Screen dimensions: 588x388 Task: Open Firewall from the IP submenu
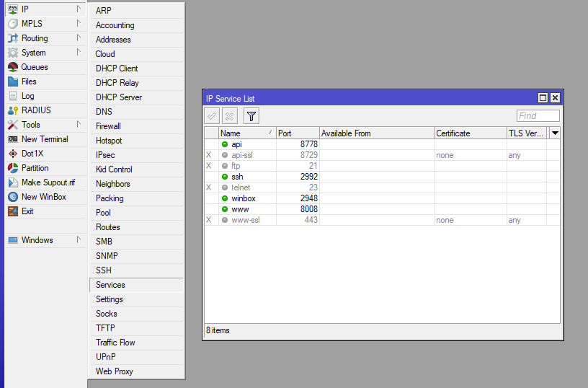pyautogui.click(x=108, y=126)
